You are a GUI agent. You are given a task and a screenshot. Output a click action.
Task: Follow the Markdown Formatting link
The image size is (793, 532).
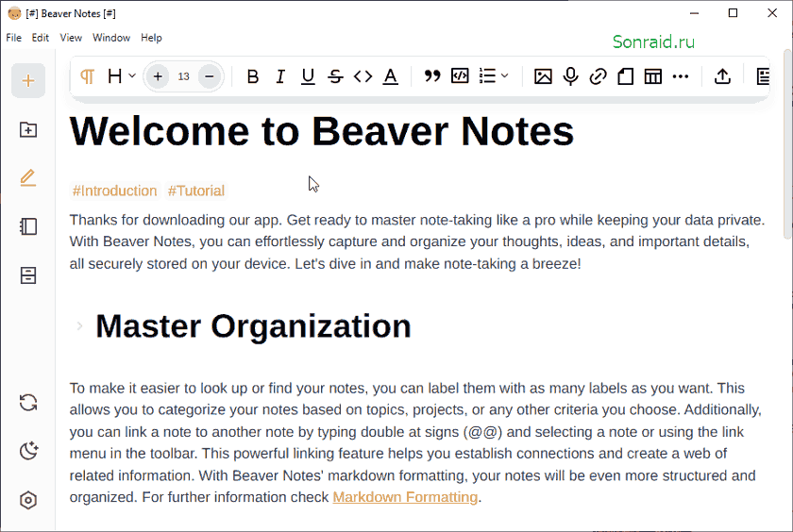(x=405, y=497)
